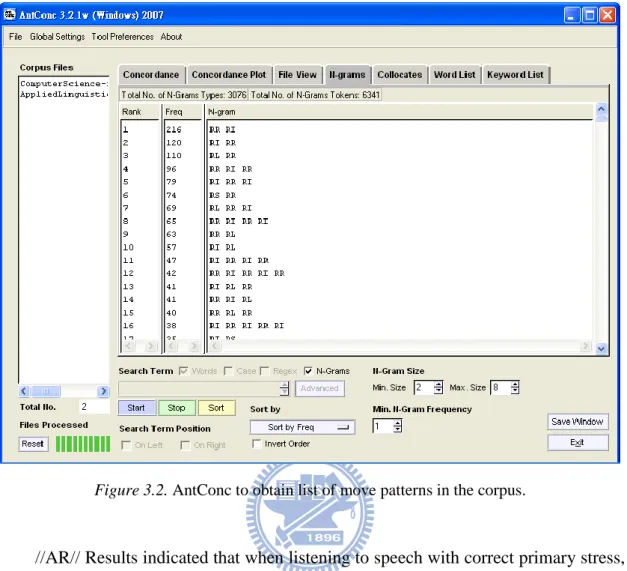Click the Rank column scroll right arrow
Screen dimensions: 627x571
point(151,346)
